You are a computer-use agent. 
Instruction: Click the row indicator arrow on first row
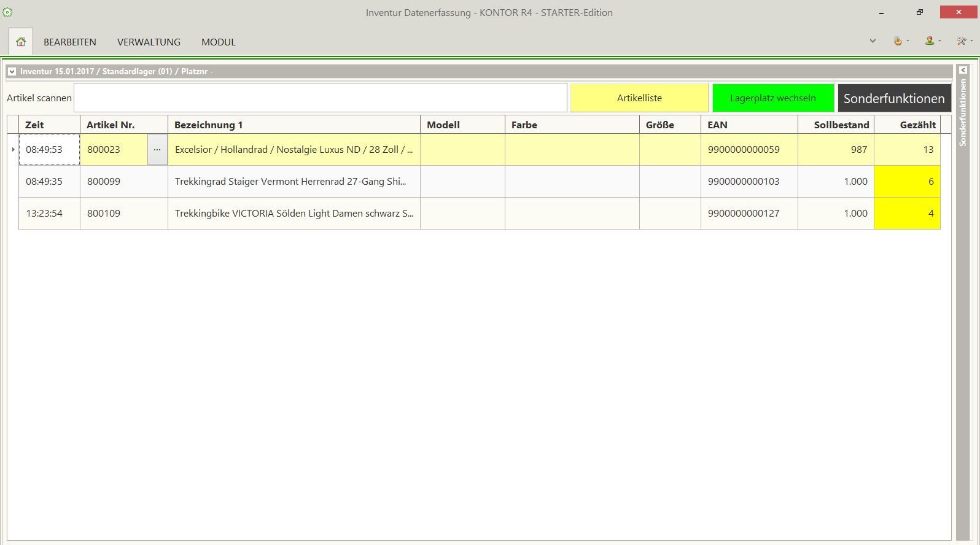(13, 150)
